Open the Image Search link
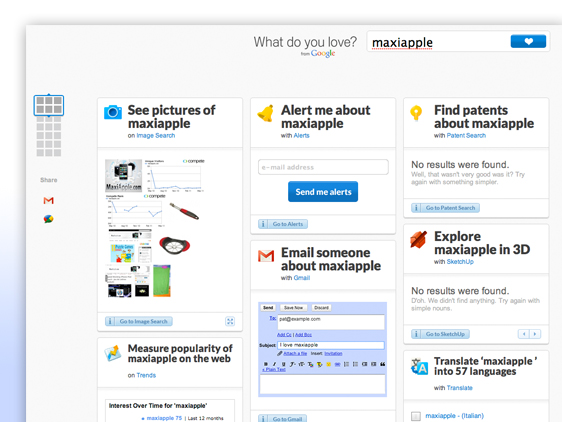The height and width of the screenshot is (422, 562). click(x=156, y=136)
